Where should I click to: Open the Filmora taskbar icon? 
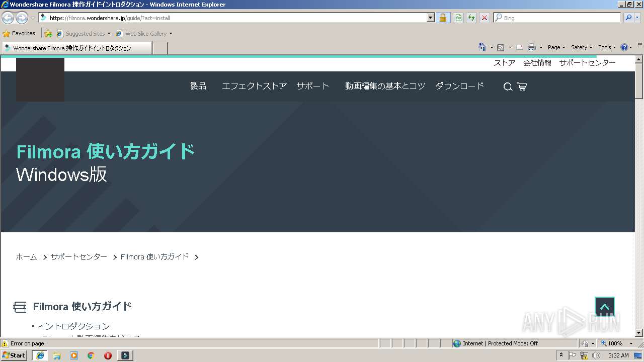125,355
